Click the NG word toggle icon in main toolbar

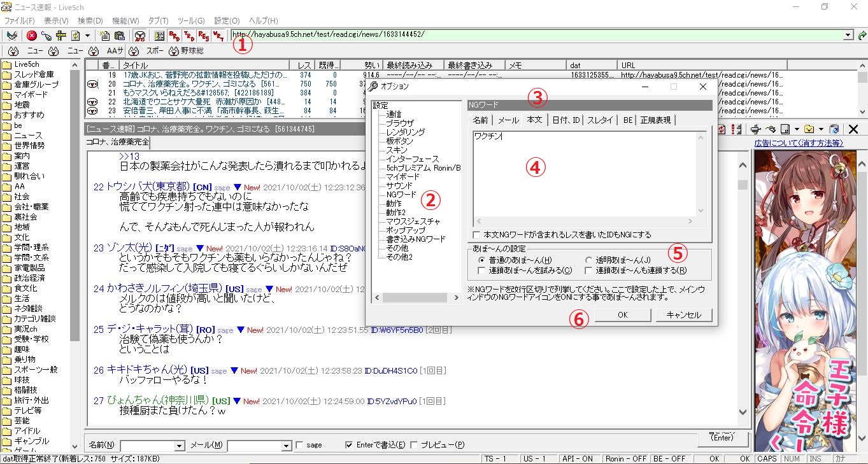coord(140,36)
